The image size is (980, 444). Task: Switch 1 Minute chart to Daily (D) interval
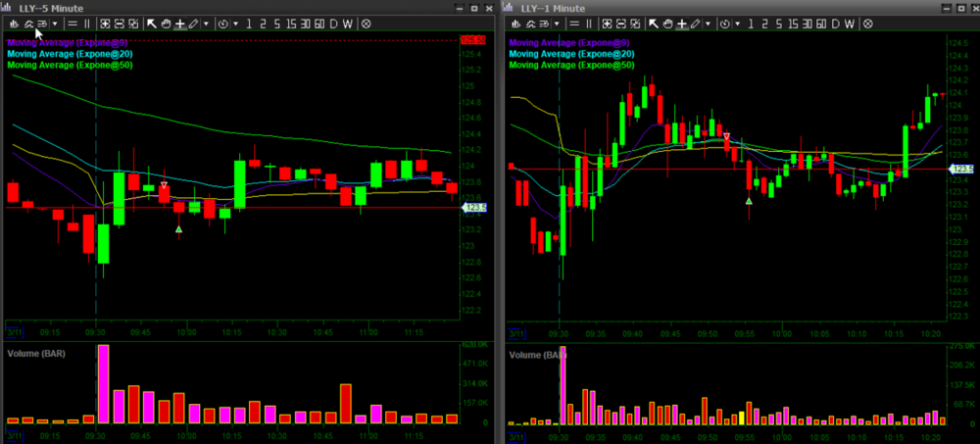(836, 23)
